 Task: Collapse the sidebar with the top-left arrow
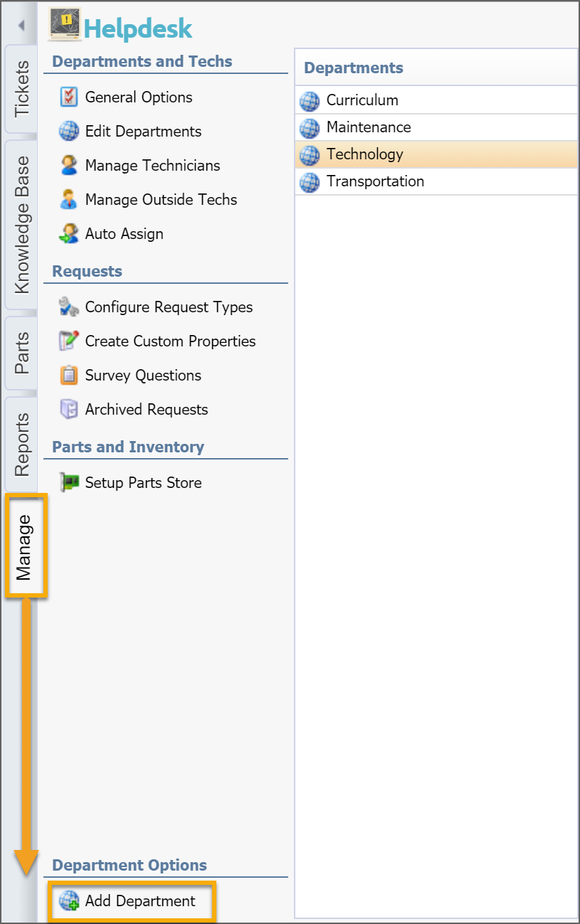point(21,26)
